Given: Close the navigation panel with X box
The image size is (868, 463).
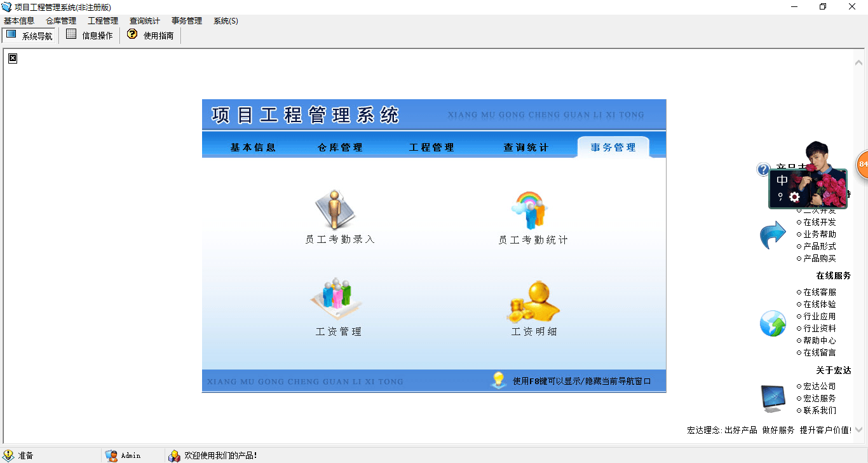Looking at the screenshot, I should (x=13, y=59).
